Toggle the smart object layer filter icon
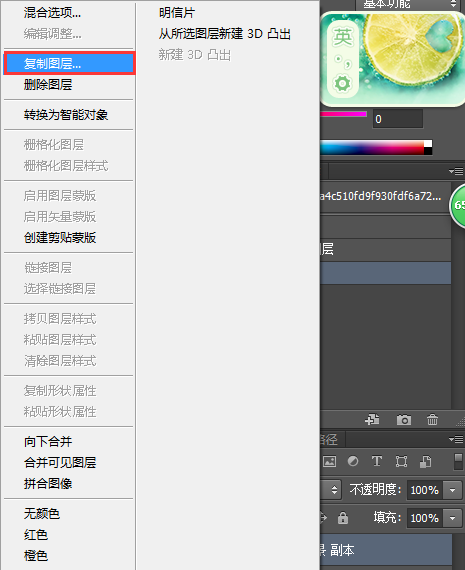465x570 pixels. click(425, 461)
